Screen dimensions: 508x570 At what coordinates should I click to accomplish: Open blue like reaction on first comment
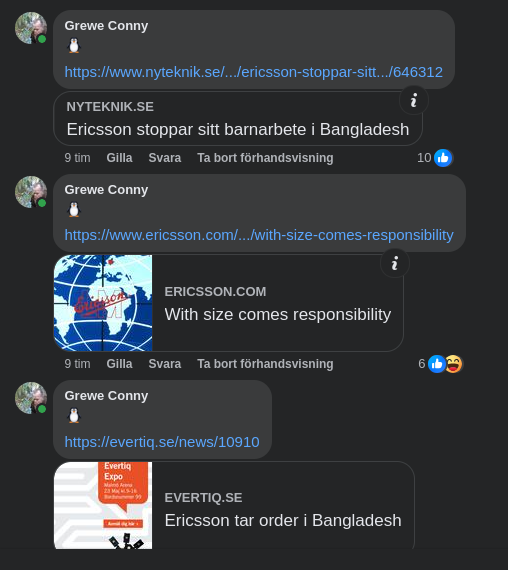click(x=443, y=158)
